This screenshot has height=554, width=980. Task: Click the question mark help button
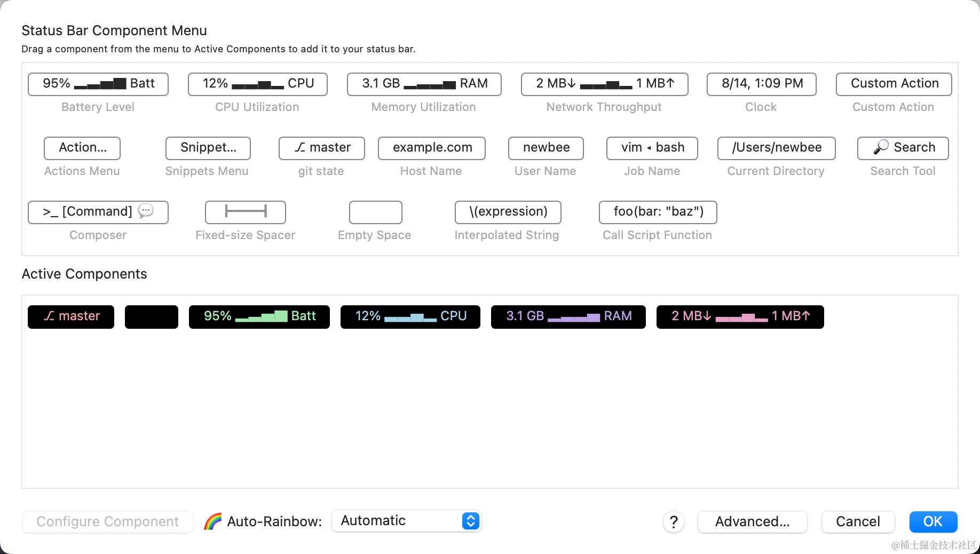point(674,521)
